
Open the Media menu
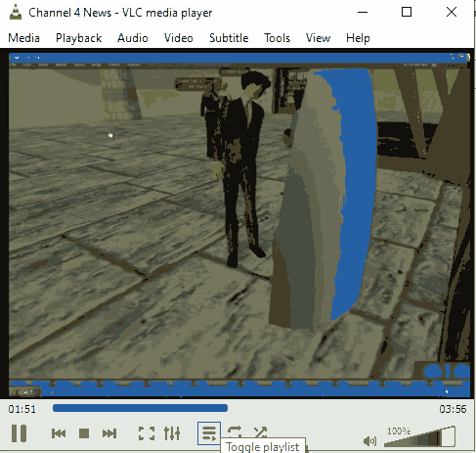point(23,38)
